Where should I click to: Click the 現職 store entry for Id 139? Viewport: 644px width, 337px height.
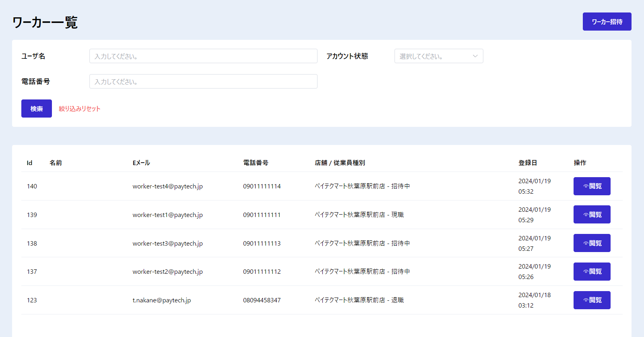click(359, 215)
